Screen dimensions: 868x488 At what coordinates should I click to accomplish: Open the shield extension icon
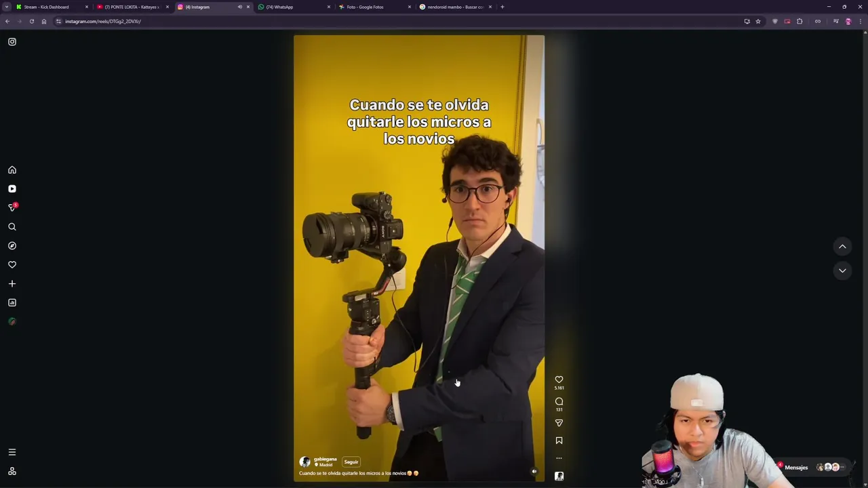pos(775,21)
